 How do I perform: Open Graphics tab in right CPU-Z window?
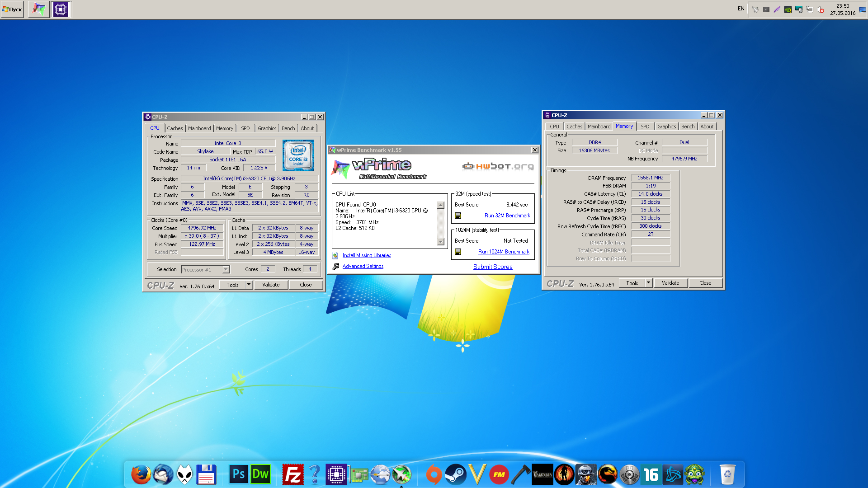pos(667,127)
